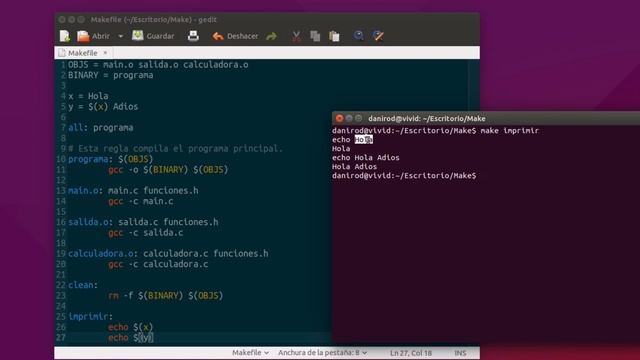Click line 1 OBJS definition in editor

pos(158,64)
